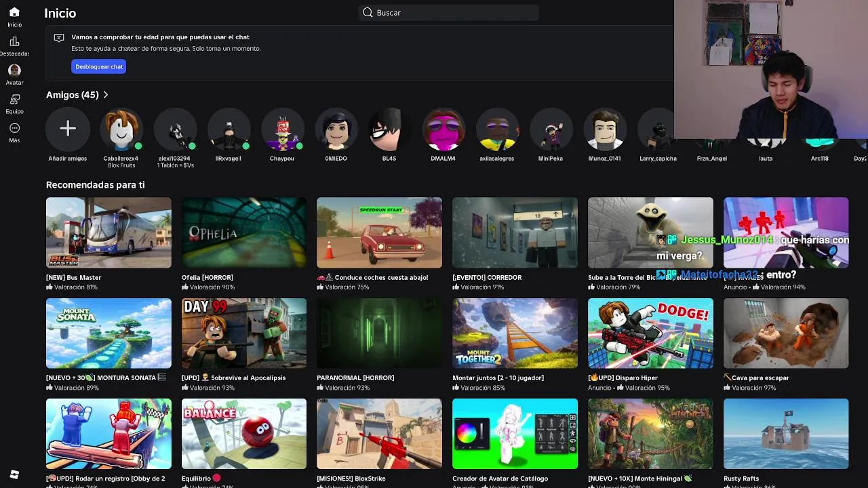Open the Inicio home icon in sidebar
The height and width of the screenshot is (488, 868).
[x=14, y=12]
